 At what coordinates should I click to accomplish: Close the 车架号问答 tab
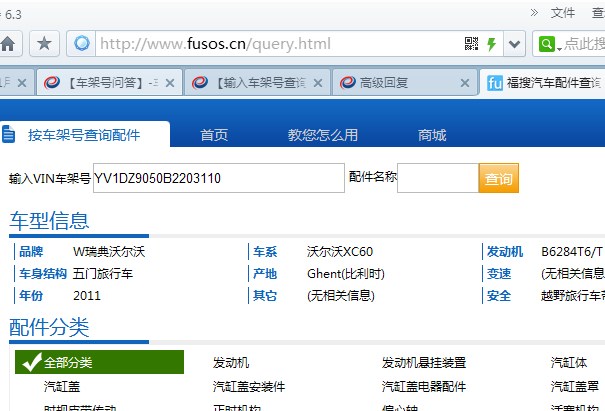(170, 83)
